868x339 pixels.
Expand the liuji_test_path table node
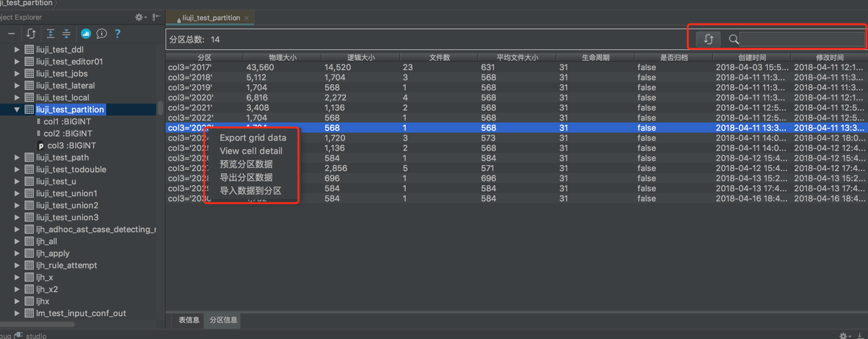click(17, 157)
